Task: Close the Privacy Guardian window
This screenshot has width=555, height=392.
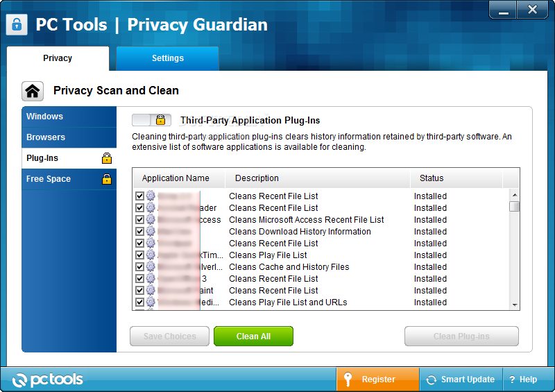Action: point(532,10)
